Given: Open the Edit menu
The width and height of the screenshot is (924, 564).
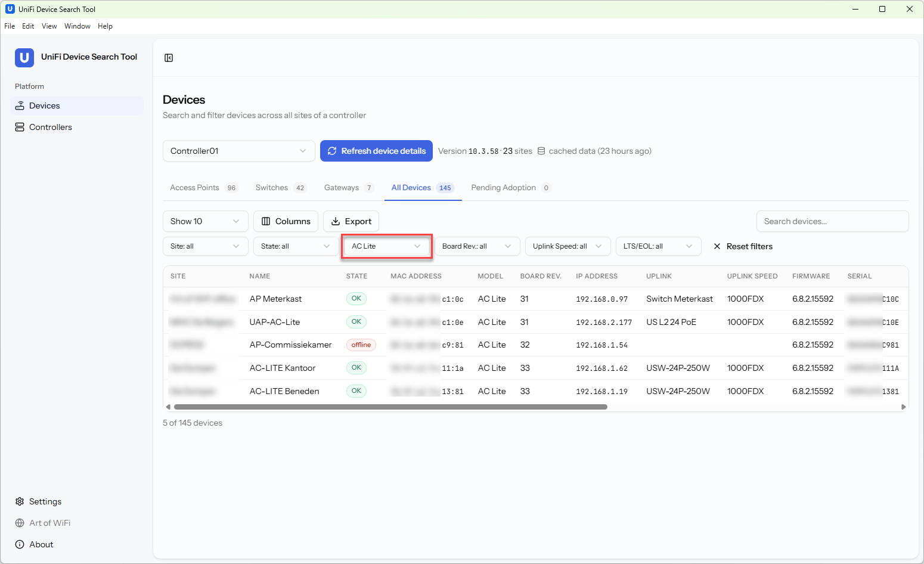Looking at the screenshot, I should click(28, 26).
